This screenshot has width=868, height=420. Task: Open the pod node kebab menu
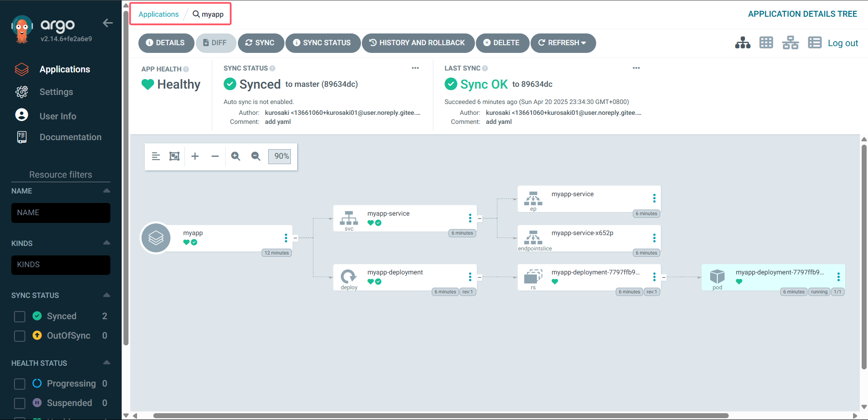(838, 277)
